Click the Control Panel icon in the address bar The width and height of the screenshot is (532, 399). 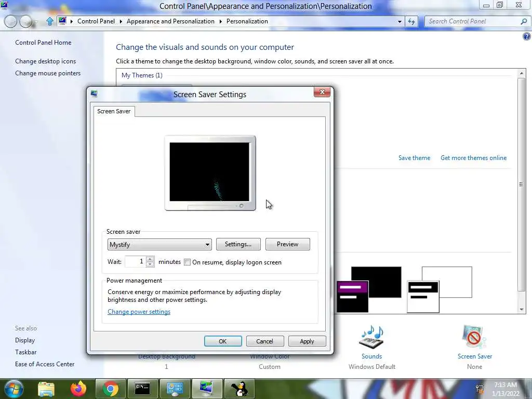(x=62, y=21)
